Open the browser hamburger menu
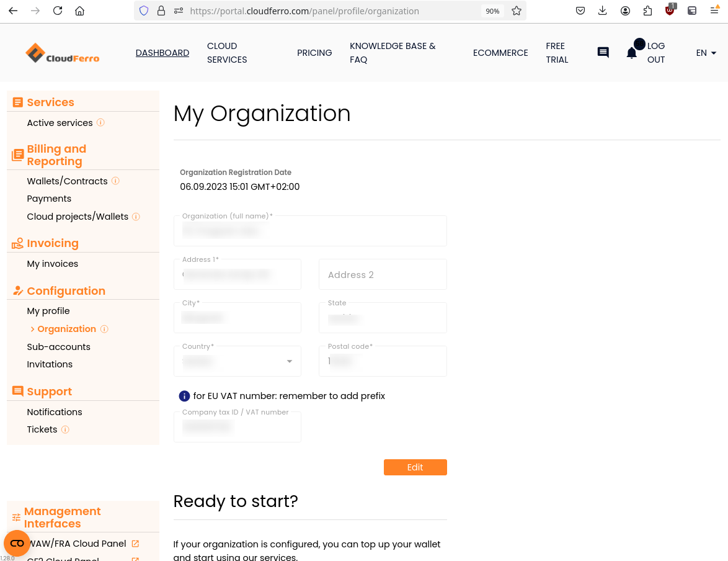 click(x=714, y=11)
